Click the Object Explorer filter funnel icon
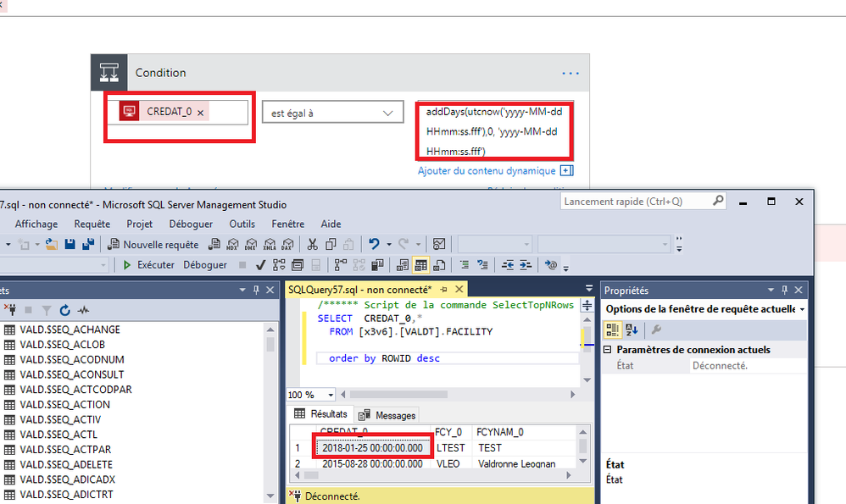The width and height of the screenshot is (846, 504). [x=47, y=310]
